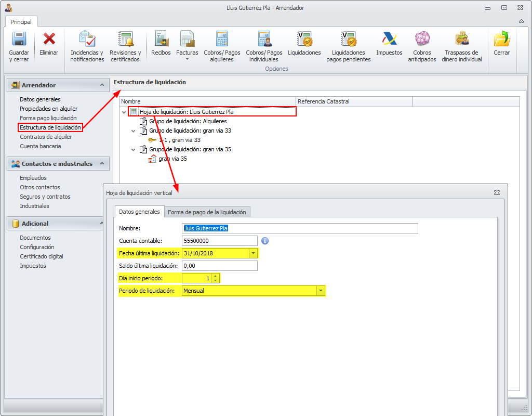Image resolution: width=532 pixels, height=416 pixels.
Task: Click the Nombre column header
Action: pyautogui.click(x=207, y=101)
